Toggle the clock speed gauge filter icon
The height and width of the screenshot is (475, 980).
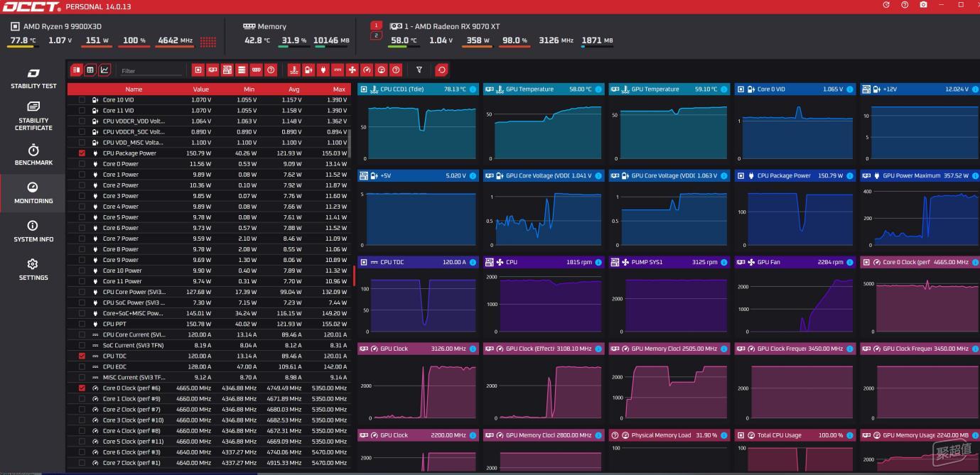[367, 70]
